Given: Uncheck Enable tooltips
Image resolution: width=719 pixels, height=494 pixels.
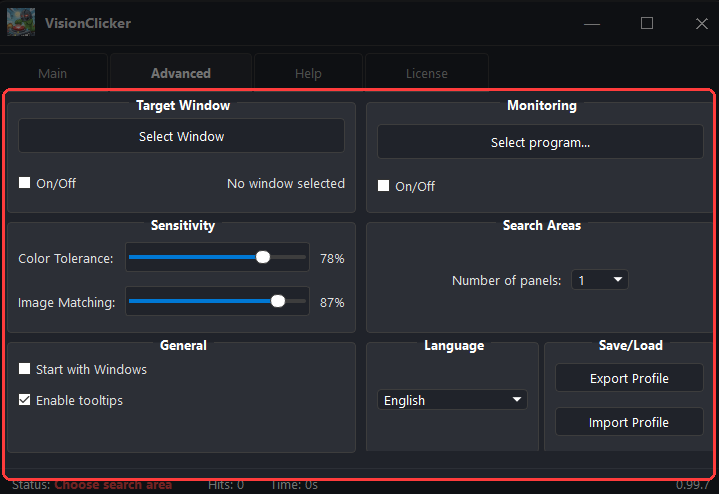Looking at the screenshot, I should (24, 400).
